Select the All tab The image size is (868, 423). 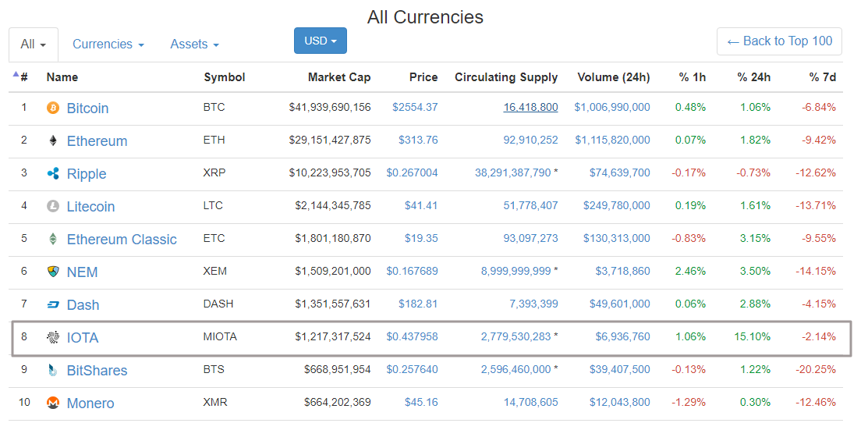[33, 44]
